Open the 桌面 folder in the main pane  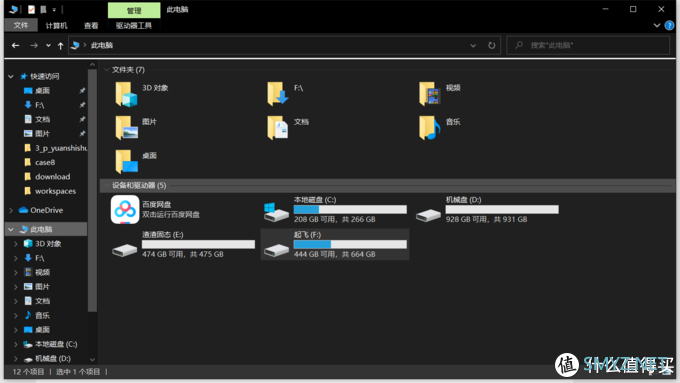point(135,161)
